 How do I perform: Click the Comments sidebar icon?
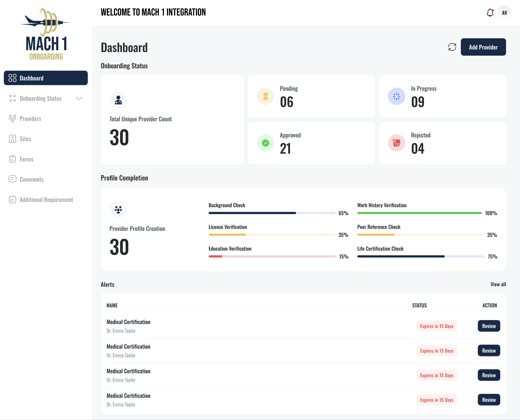(x=13, y=179)
